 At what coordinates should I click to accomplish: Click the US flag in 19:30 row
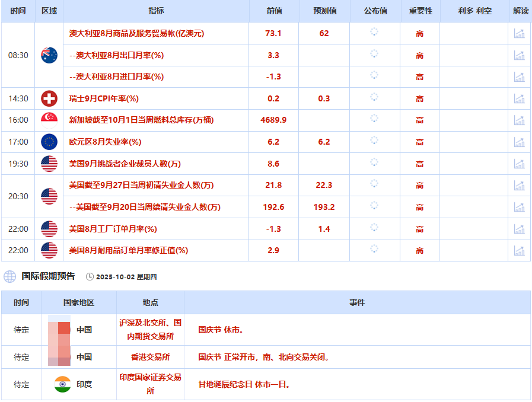point(49,164)
